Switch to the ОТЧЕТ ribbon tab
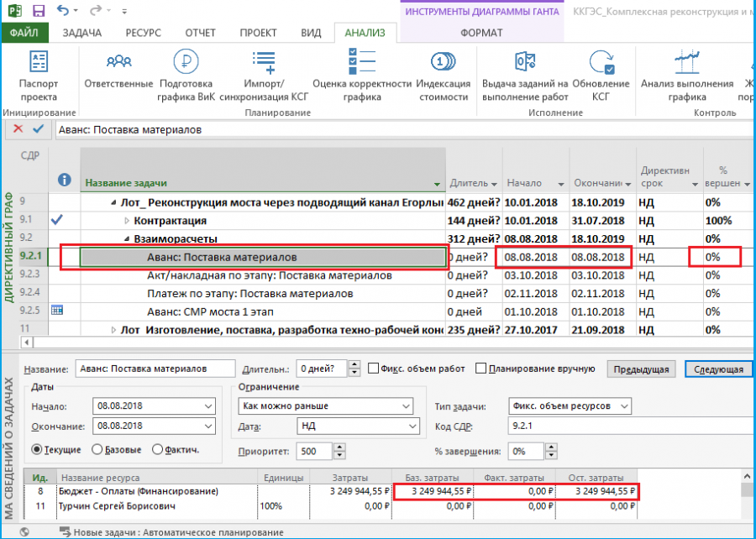Screen dimensions: 756x539 200,33
